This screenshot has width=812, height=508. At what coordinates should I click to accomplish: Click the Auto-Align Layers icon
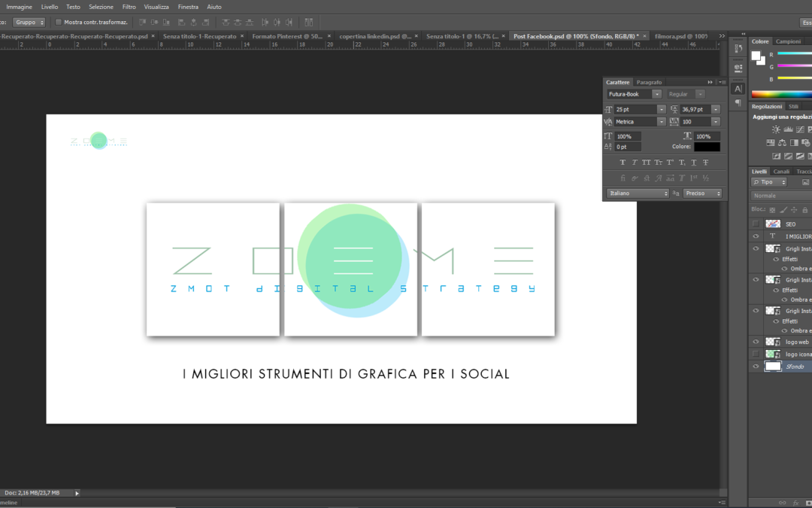309,23
